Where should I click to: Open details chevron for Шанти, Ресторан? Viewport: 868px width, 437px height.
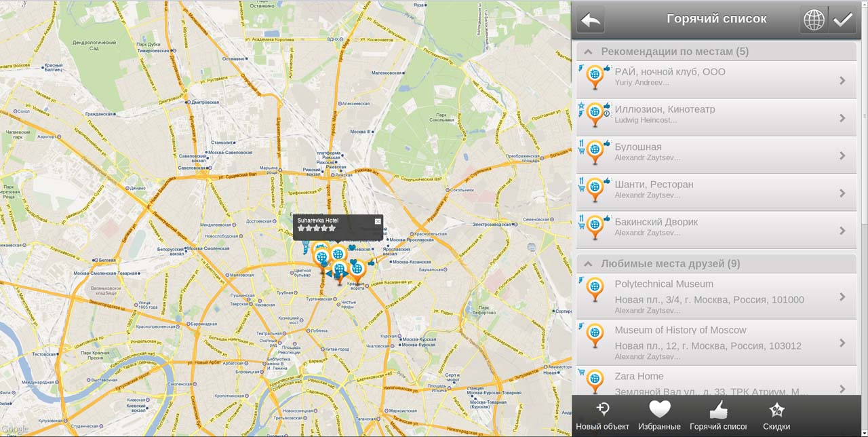tap(842, 193)
